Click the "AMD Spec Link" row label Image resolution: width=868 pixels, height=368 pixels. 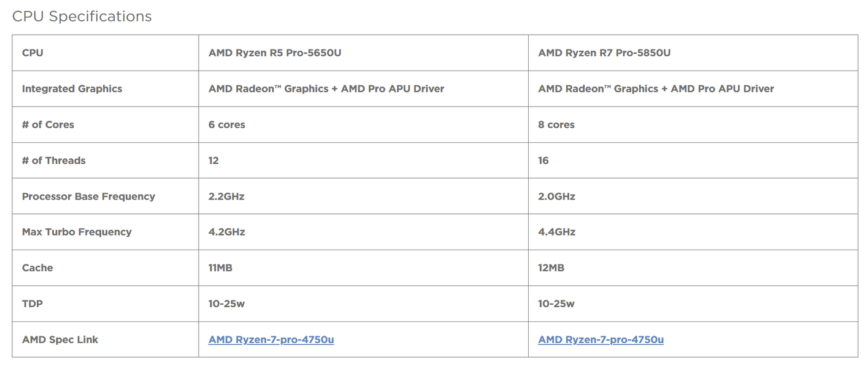[x=60, y=340]
